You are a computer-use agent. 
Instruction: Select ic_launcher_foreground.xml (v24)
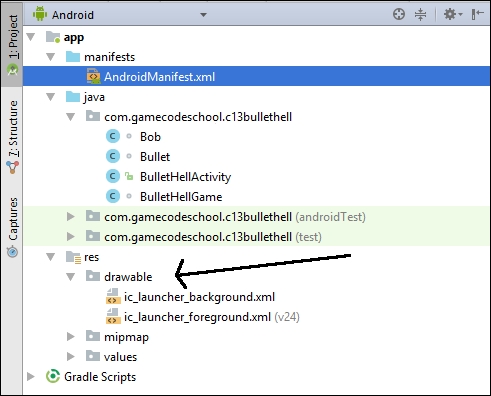[x=212, y=317]
